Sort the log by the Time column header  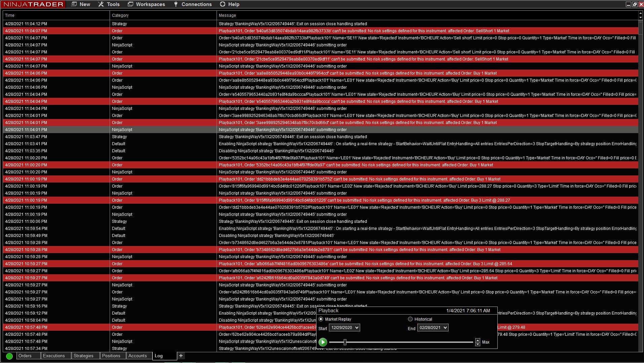[56, 15]
